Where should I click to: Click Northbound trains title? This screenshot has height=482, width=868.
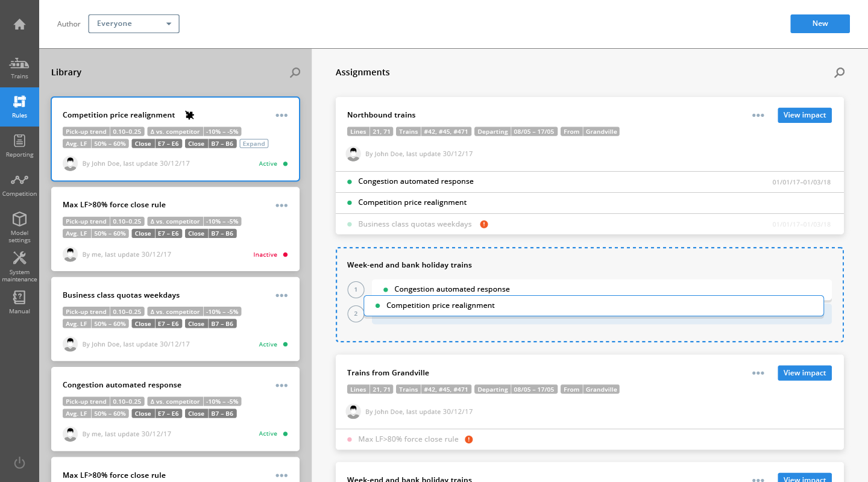coord(381,115)
